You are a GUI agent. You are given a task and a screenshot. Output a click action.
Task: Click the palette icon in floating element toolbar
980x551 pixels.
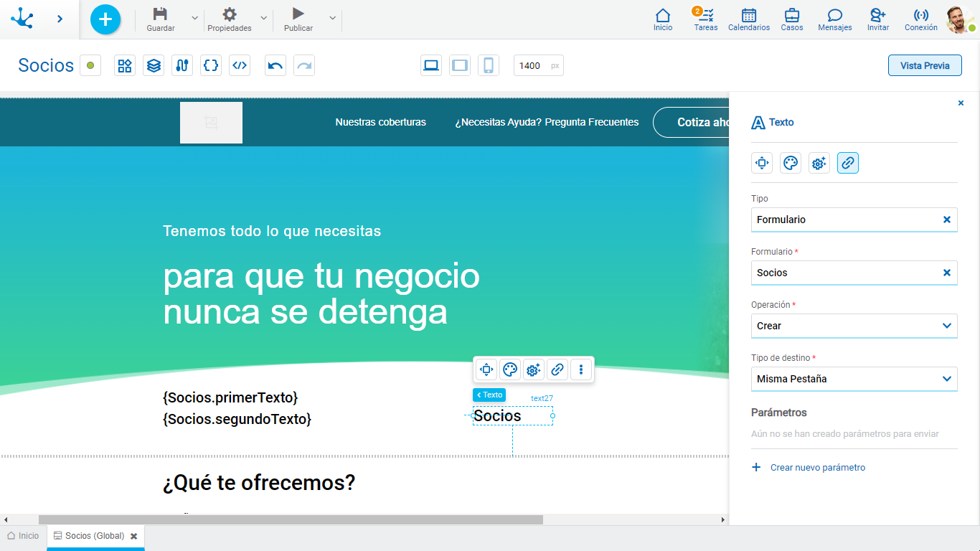510,370
